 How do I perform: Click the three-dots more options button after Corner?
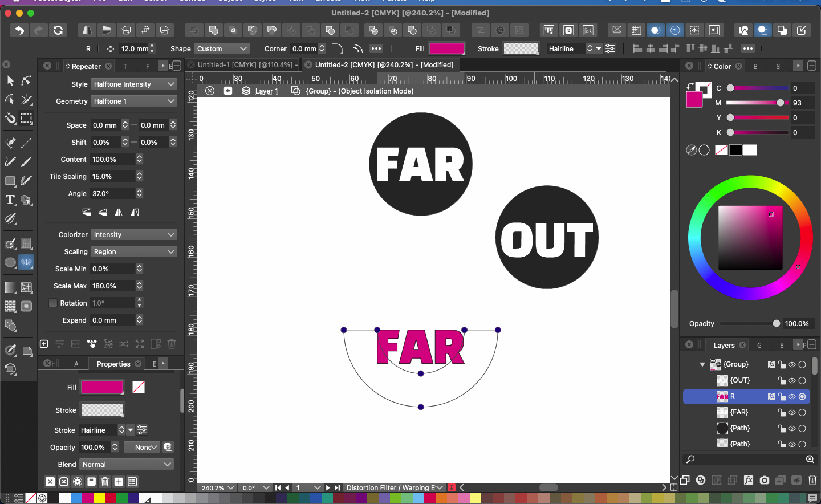pos(376,48)
